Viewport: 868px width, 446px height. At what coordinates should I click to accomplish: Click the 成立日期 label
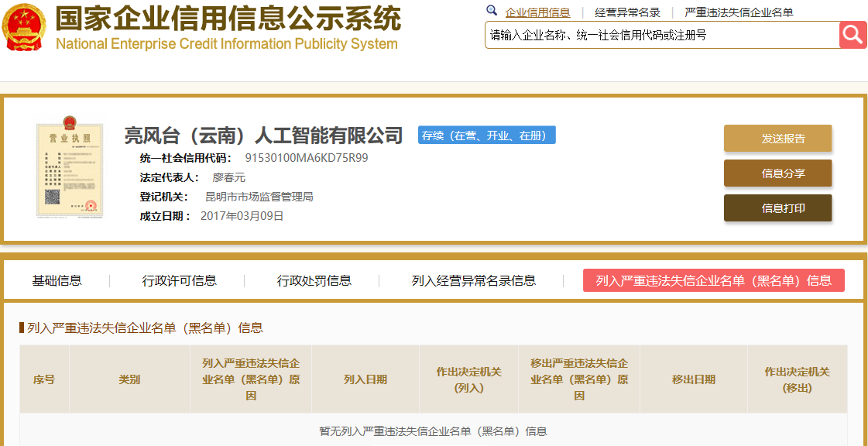coord(165,216)
